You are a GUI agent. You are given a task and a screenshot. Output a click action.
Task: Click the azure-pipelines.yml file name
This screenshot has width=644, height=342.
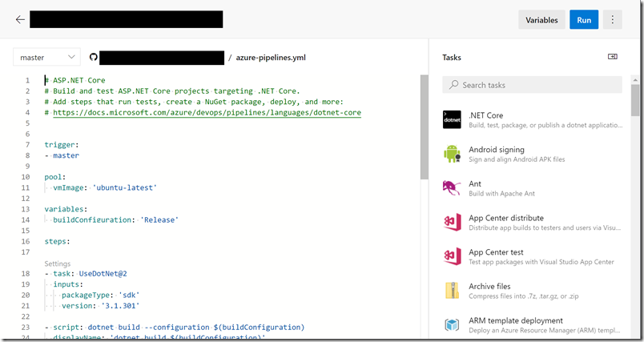(271, 58)
